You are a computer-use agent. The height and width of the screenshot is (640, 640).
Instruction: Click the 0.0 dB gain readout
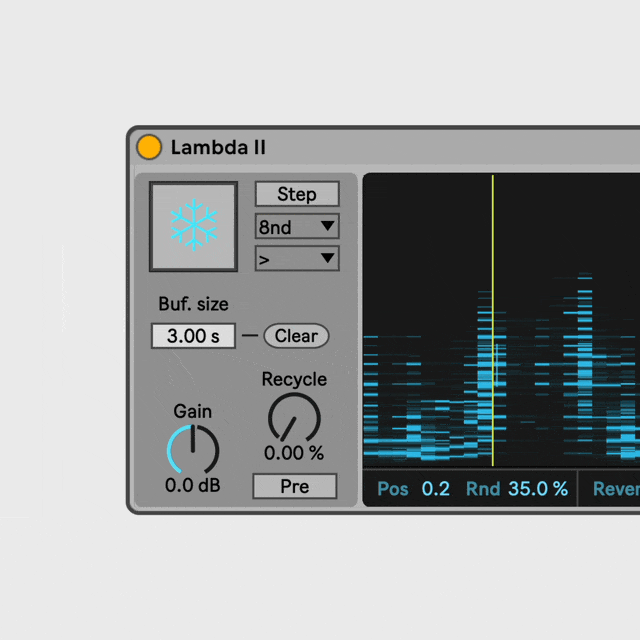pos(193,485)
